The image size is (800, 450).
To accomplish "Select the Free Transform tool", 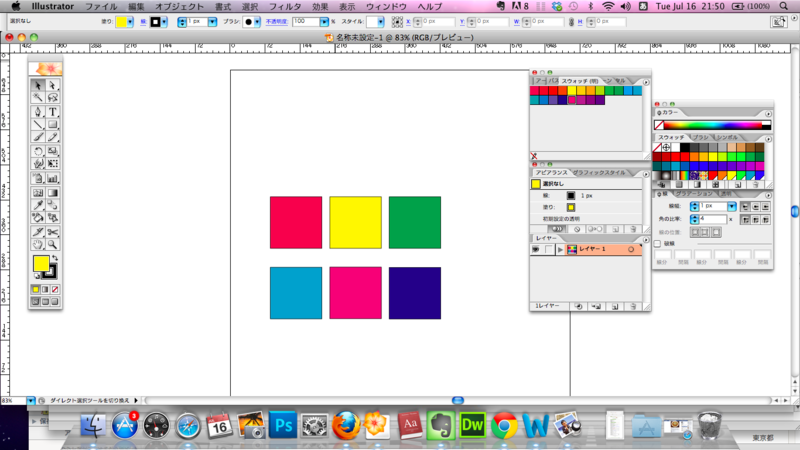I will coord(53,164).
